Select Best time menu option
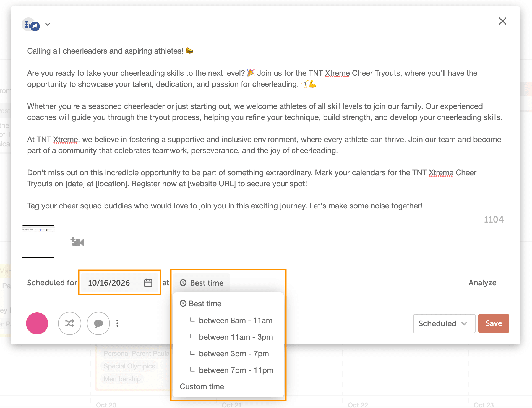 point(205,304)
